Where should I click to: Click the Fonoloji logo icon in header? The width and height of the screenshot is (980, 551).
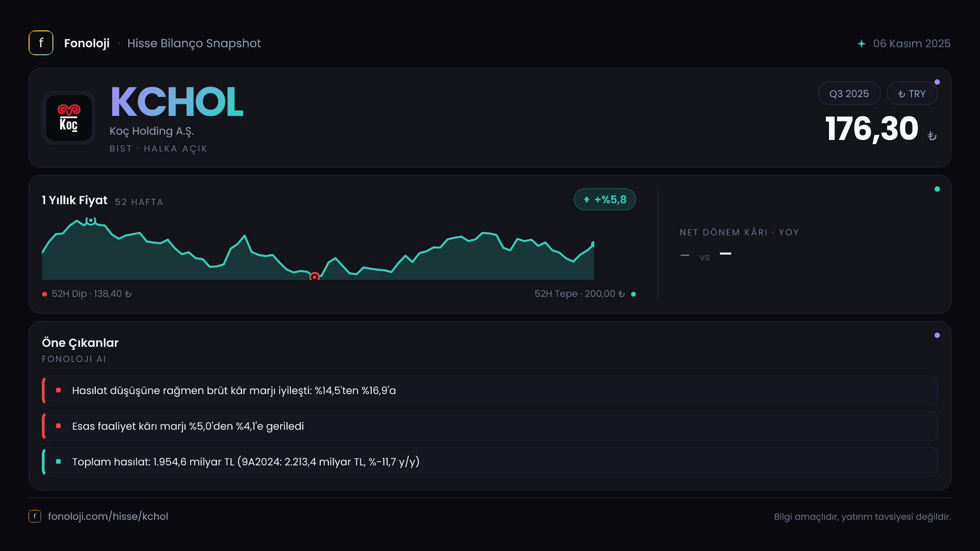[x=41, y=43]
